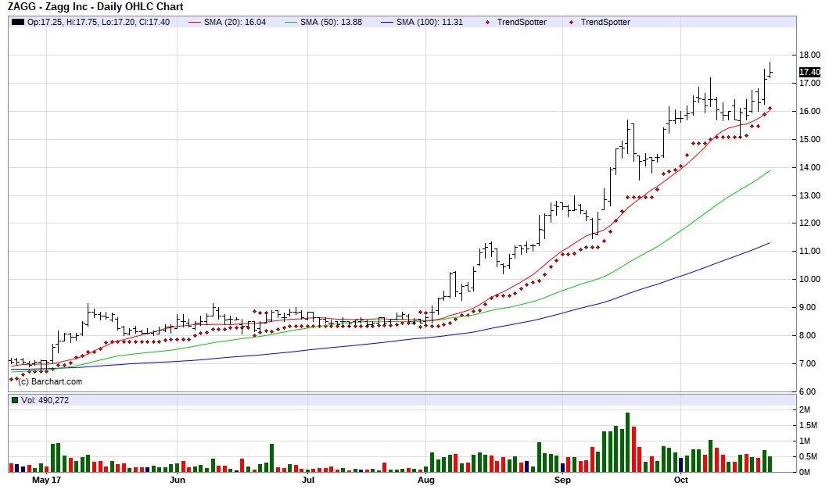Click the 'May 17' date axis label
The width and height of the screenshot is (829, 504).
click(46, 480)
